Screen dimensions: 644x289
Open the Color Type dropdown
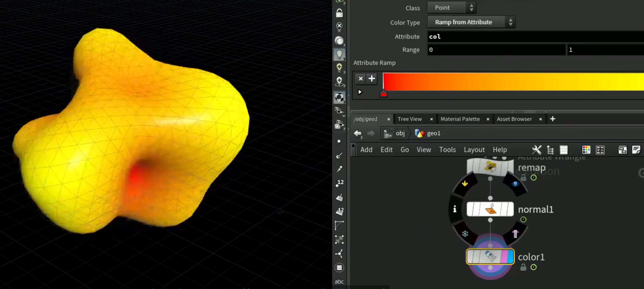pos(471,22)
